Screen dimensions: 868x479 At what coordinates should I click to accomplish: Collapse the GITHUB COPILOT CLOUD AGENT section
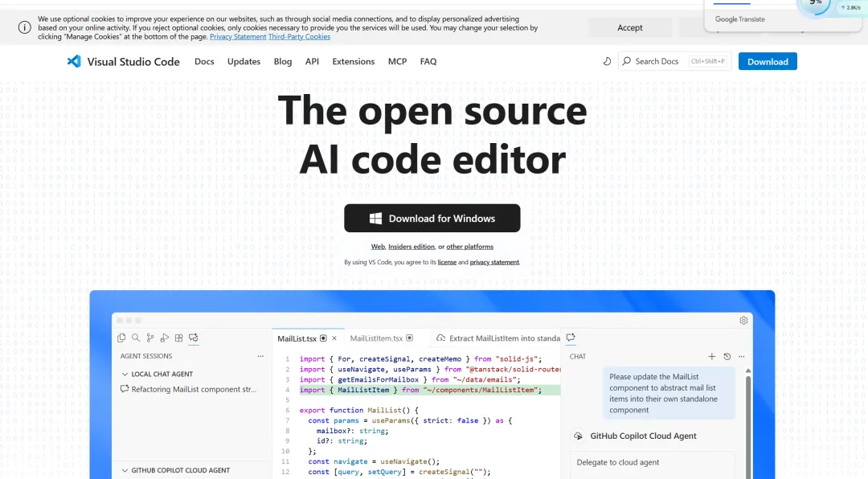tap(125, 471)
